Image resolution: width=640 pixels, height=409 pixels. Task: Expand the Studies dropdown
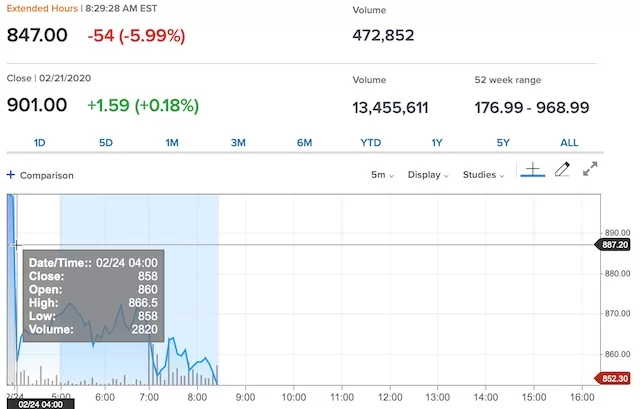coord(483,175)
